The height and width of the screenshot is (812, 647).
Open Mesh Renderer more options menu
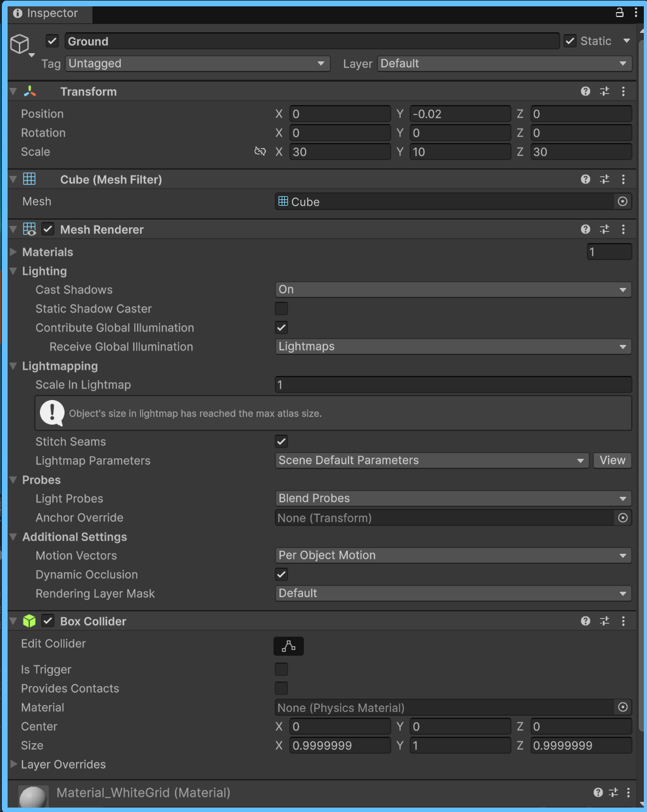pos(624,229)
